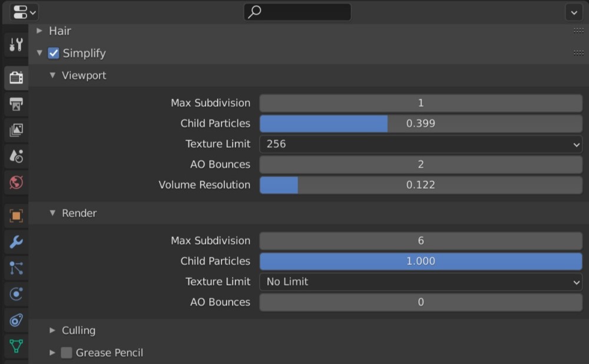Select the Render properties tab icon
Viewport: 589px width, 364px height.
click(16, 77)
